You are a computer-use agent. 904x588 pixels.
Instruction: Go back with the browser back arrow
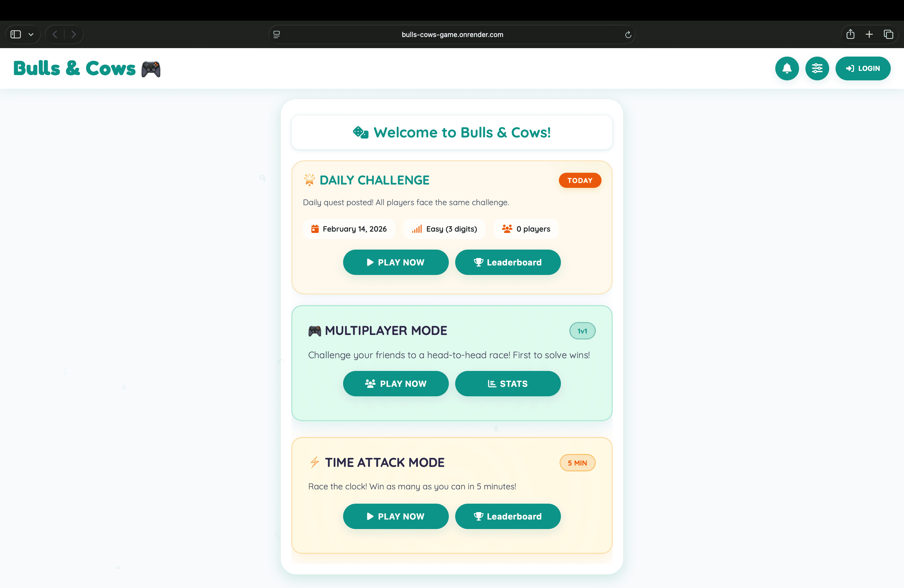click(x=55, y=35)
